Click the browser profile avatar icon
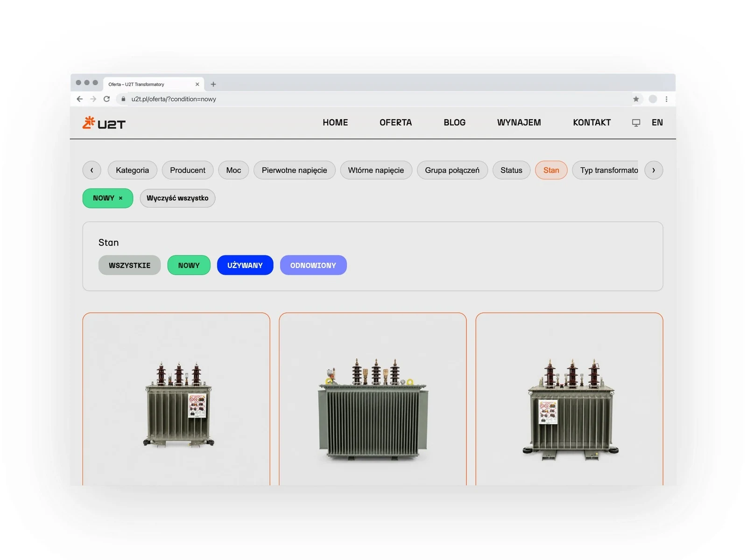Screen dimensions: 747x560 pyautogui.click(x=653, y=99)
